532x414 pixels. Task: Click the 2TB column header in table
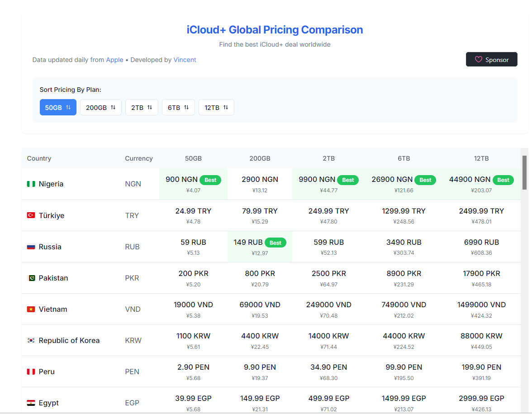pos(329,158)
